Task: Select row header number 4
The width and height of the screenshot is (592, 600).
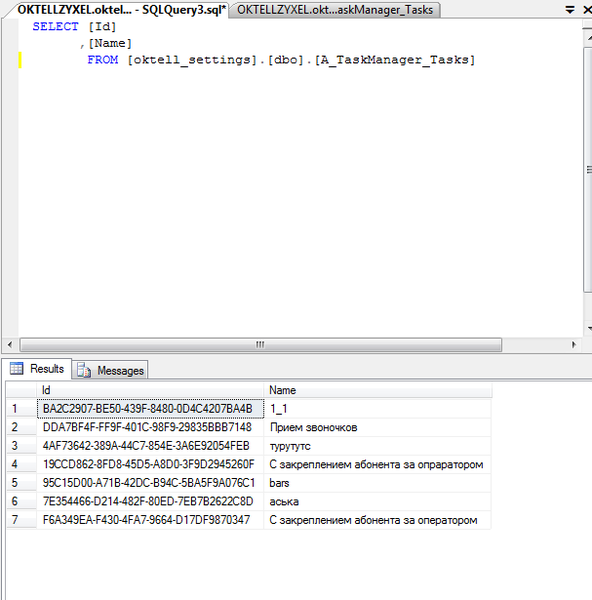Action: click(21, 464)
